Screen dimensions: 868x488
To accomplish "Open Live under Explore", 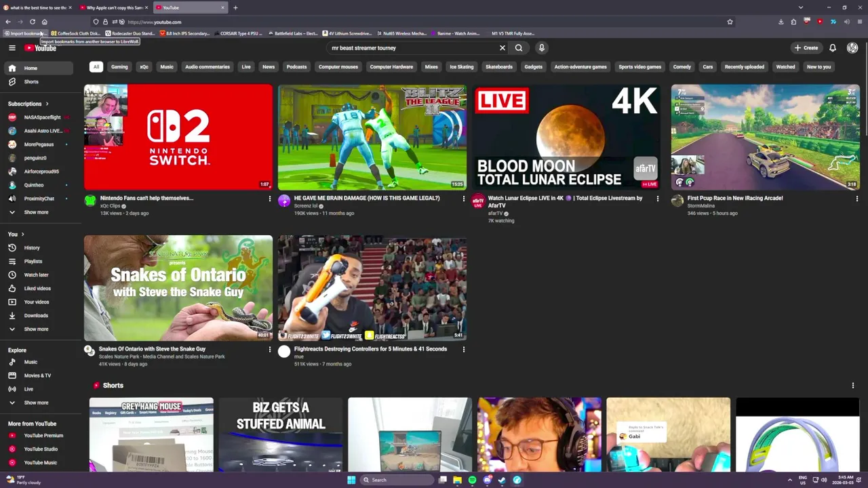I will 39,389.
